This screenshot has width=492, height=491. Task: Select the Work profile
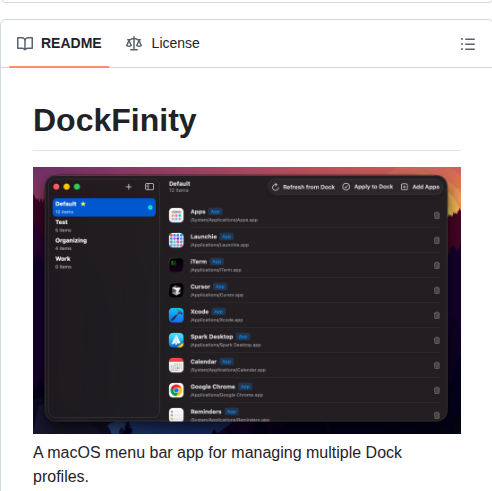(104, 262)
